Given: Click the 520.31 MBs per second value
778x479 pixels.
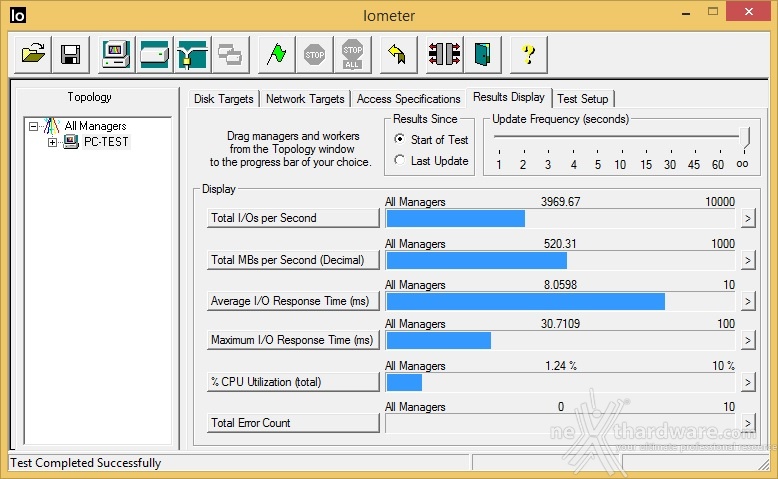Looking at the screenshot, I should [x=560, y=244].
